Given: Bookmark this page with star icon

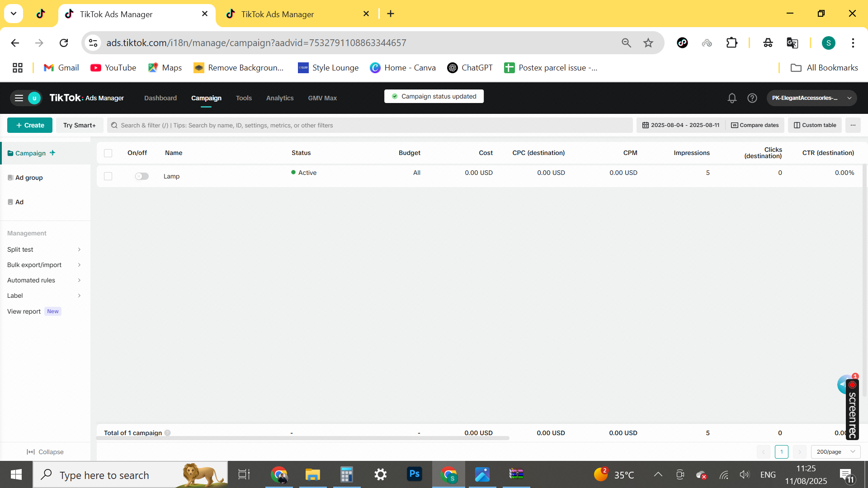Looking at the screenshot, I should [x=648, y=43].
